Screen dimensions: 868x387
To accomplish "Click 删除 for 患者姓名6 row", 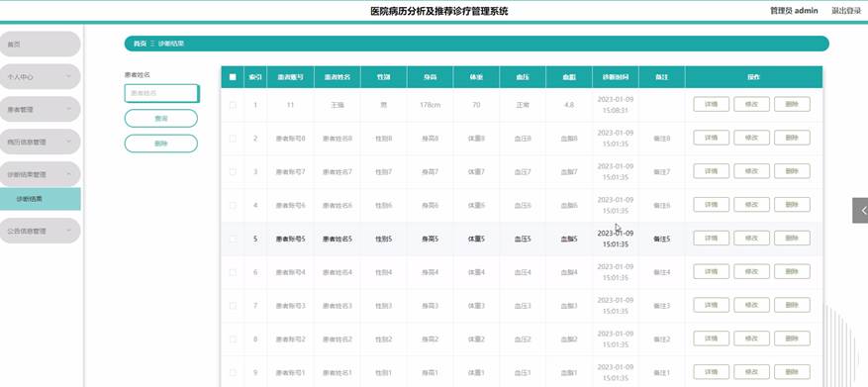I will coord(792,205).
